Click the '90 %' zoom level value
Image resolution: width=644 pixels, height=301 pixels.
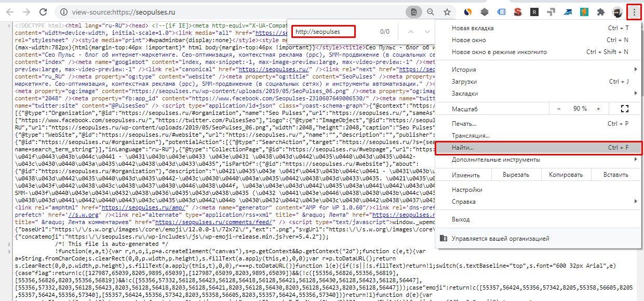pyautogui.click(x=580, y=109)
